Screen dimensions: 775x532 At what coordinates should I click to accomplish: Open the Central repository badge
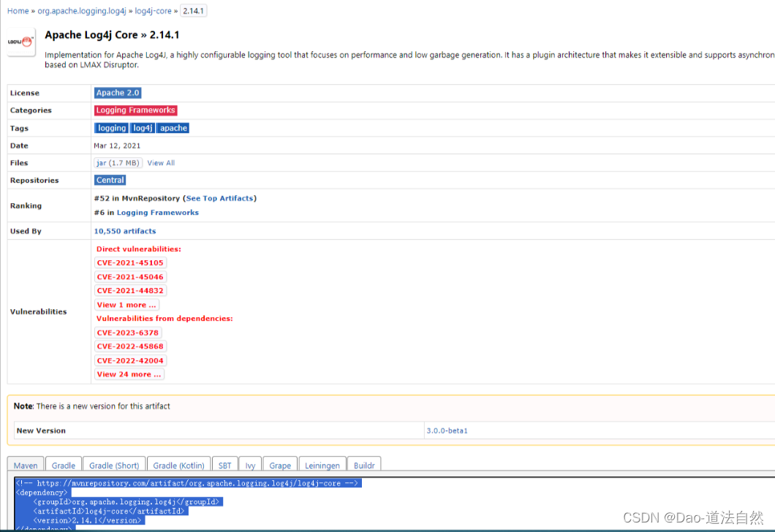point(110,180)
